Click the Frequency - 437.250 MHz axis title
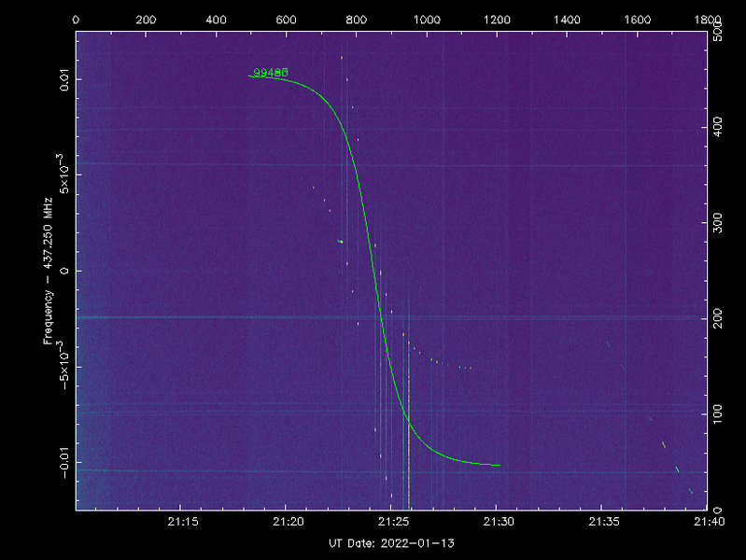Viewport: 746px width, 560px height. coord(48,272)
